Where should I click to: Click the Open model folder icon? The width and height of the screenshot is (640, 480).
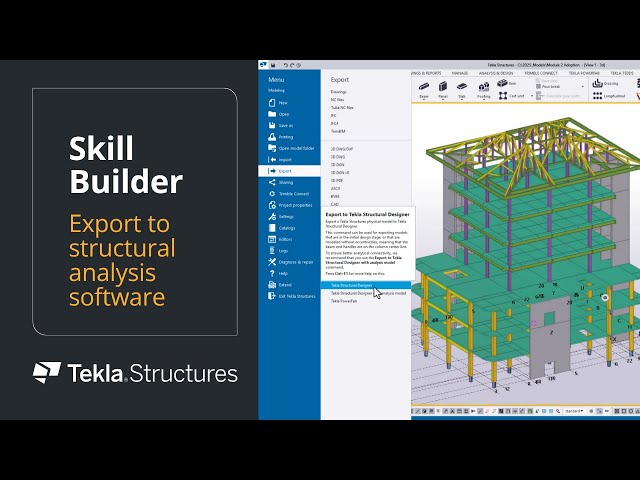point(272,148)
